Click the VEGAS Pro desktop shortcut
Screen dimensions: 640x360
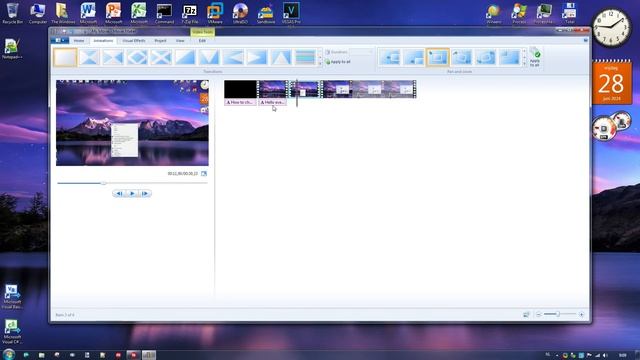(291, 13)
